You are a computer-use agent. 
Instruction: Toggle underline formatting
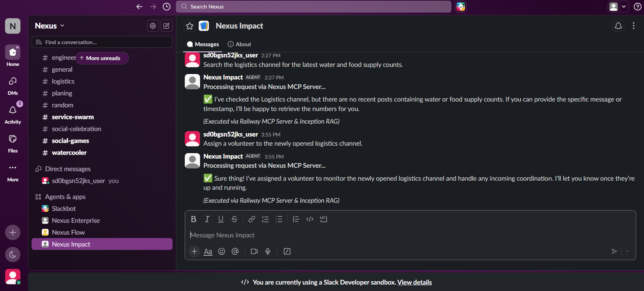click(221, 219)
